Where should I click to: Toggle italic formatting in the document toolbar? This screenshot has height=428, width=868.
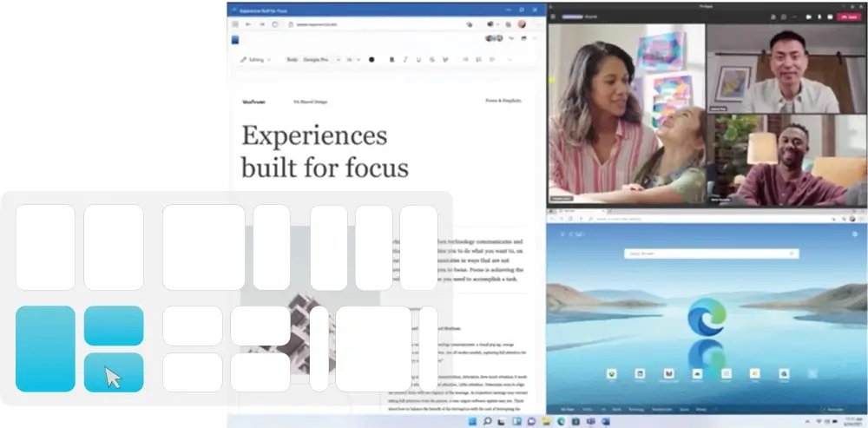405,59
